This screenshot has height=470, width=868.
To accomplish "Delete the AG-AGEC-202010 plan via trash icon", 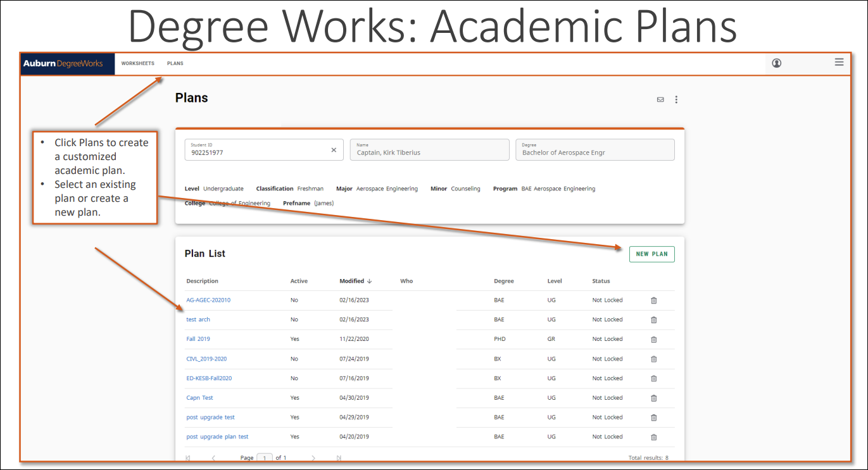I will [653, 300].
